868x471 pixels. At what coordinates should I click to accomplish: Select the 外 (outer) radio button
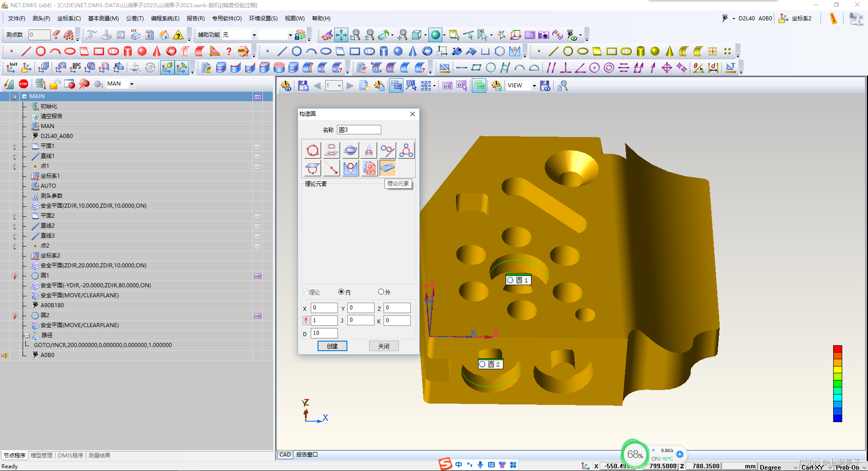[x=381, y=292]
